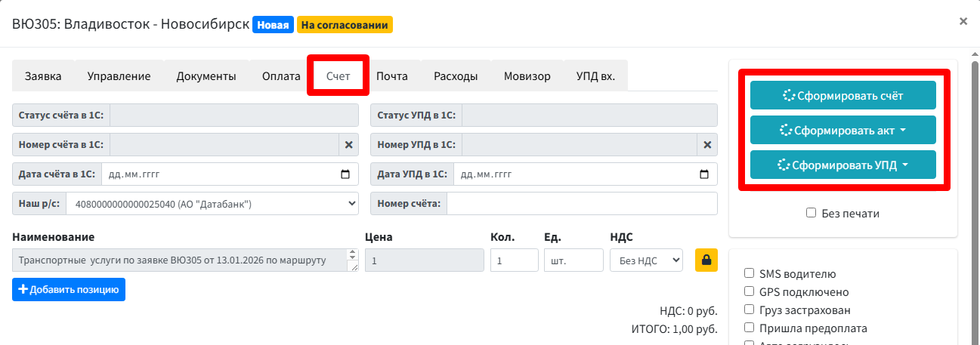Open the НДС rate dropdown
The height and width of the screenshot is (345, 980).
[646, 260]
